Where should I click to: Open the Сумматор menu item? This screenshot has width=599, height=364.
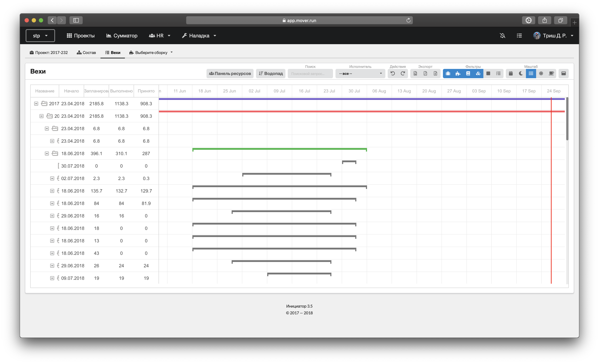tap(122, 36)
